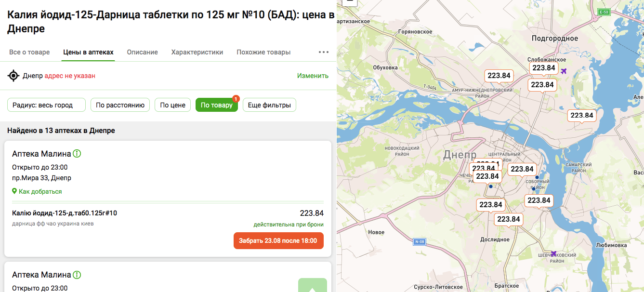Expand Еще фильтры options
The width and height of the screenshot is (644, 292).
tap(269, 105)
